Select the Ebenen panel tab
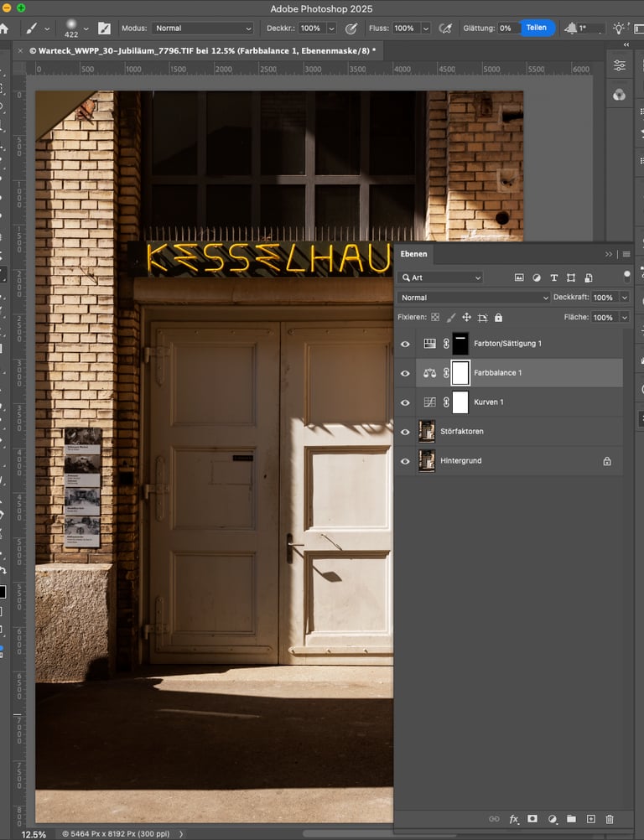The height and width of the screenshot is (840, 644). [413, 254]
